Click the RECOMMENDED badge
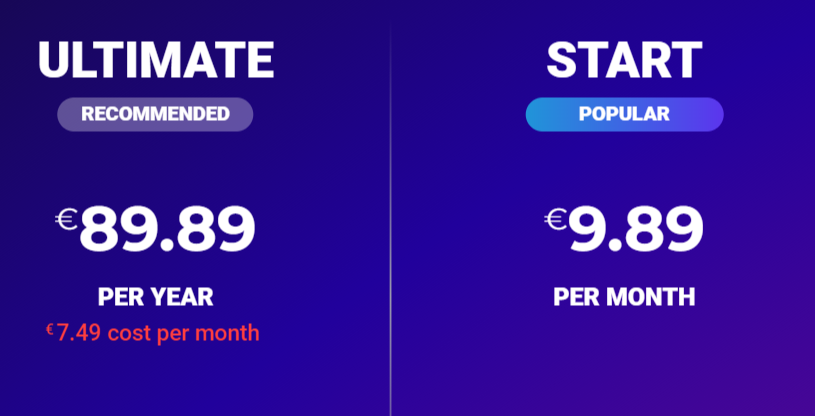Image resolution: width=815 pixels, height=416 pixels. tap(155, 114)
